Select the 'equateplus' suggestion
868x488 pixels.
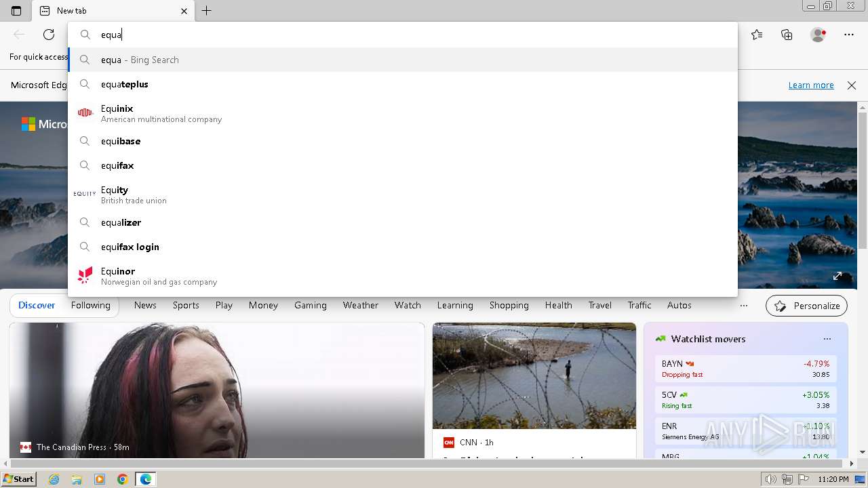(403, 84)
